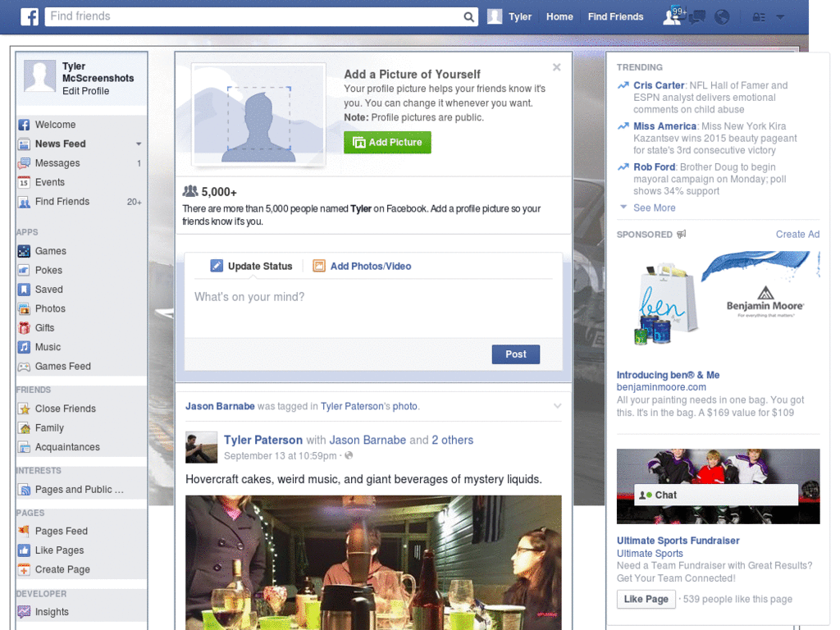Click the Gifts app icon

24,328
